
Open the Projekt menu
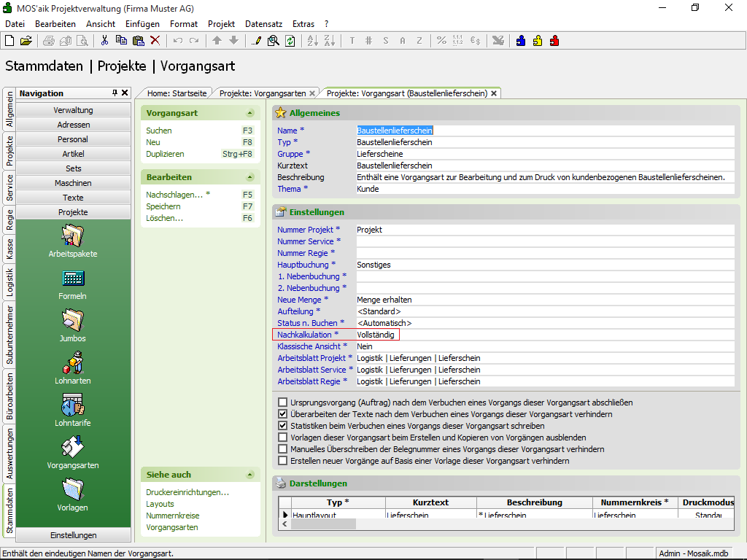(x=221, y=24)
